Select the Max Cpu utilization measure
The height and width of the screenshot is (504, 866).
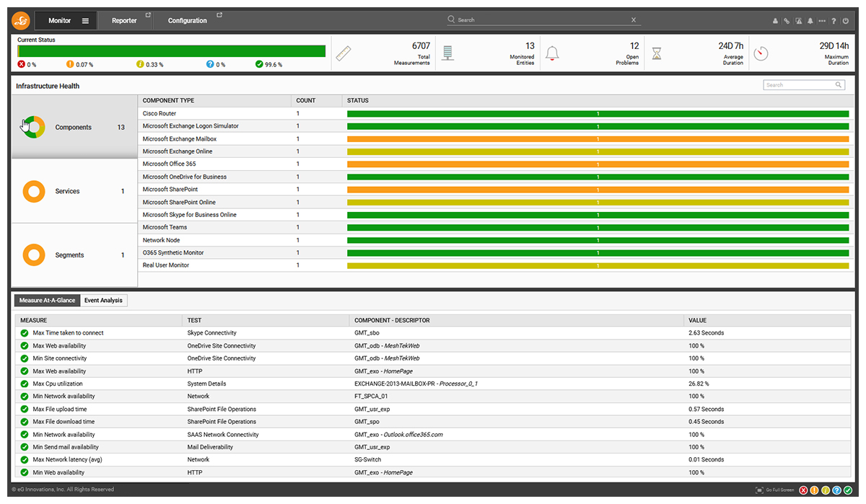(x=58, y=384)
